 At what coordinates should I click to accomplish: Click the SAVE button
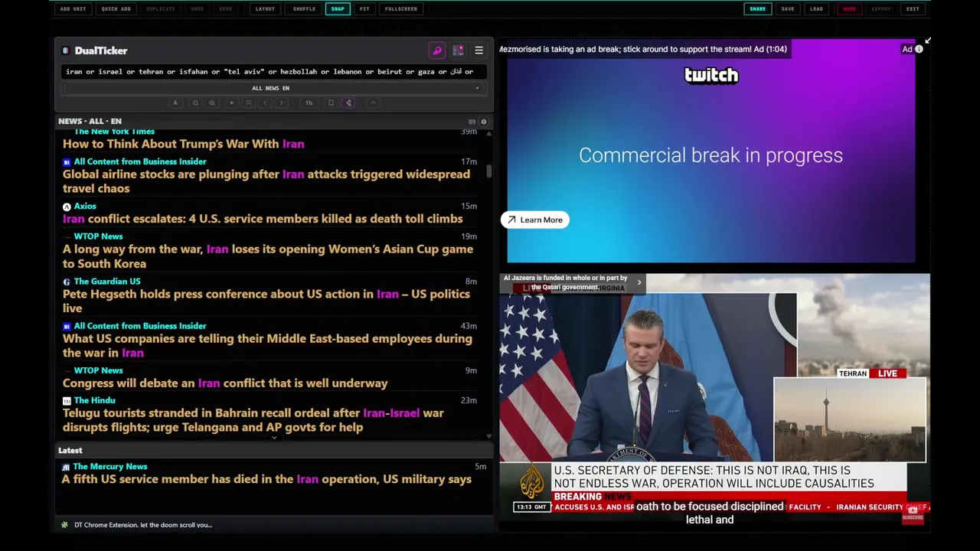point(788,9)
